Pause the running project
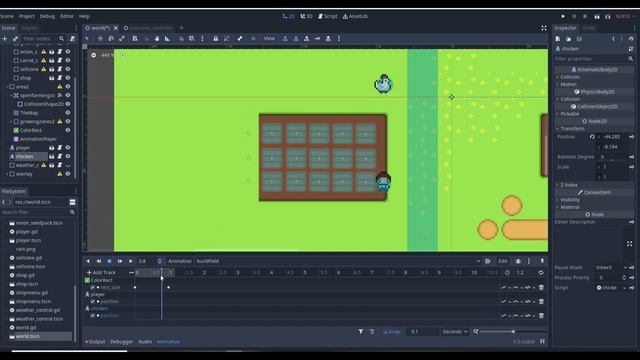The height and width of the screenshot is (360, 640). (x=574, y=16)
